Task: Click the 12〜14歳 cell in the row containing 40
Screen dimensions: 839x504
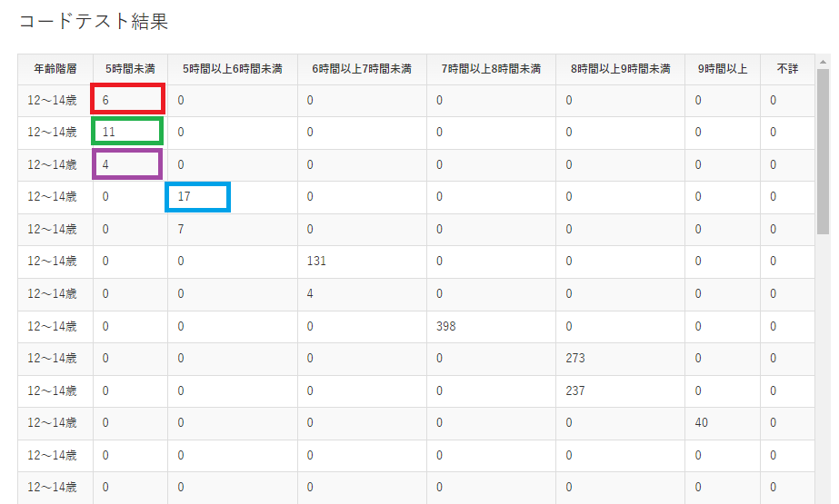Action: click(x=55, y=423)
